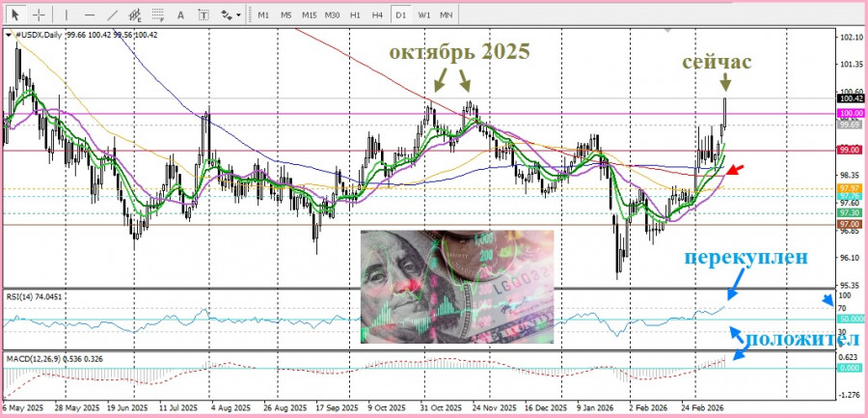Switch chart to M30 timeframe
Screen dimensions: 868x418
(332, 15)
